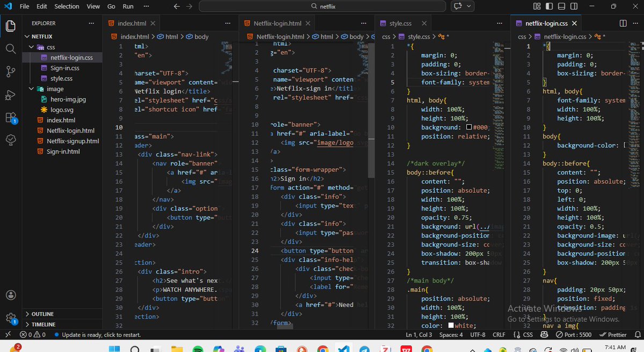Show errors and warnings in status bar

33,334
